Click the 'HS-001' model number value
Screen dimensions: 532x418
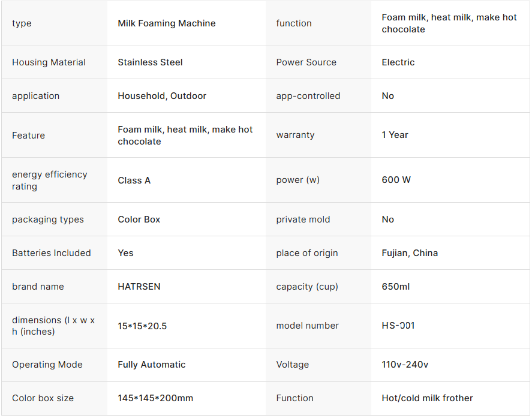398,326
